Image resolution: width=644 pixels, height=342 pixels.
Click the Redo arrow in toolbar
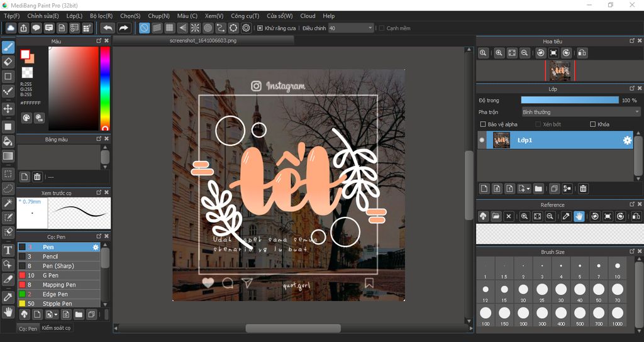pyautogui.click(x=123, y=28)
